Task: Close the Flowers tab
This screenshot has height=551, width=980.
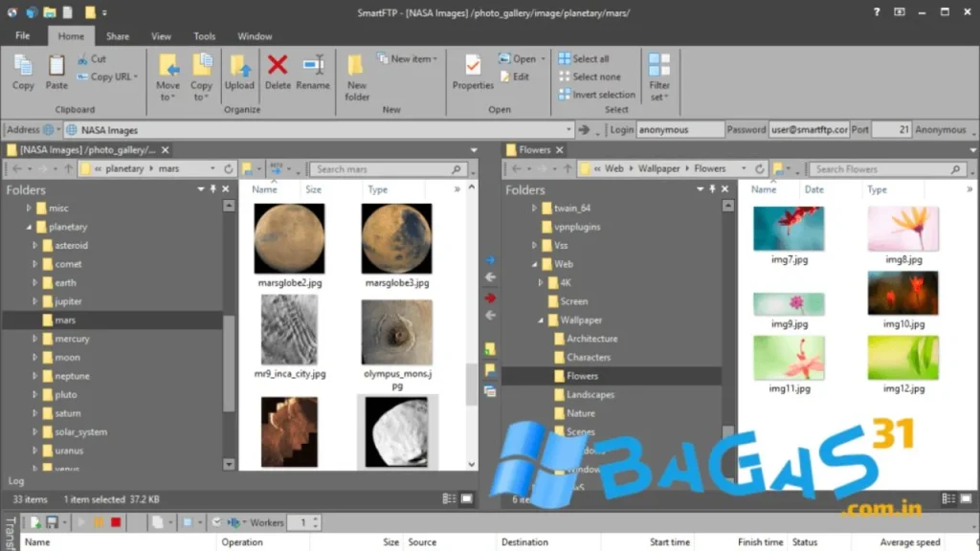Action: (x=560, y=150)
